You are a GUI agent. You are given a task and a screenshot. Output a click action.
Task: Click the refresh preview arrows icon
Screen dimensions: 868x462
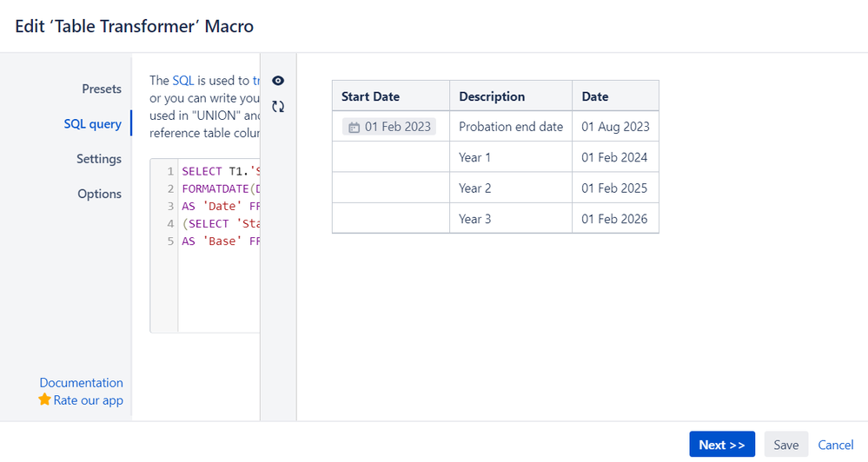point(278,107)
